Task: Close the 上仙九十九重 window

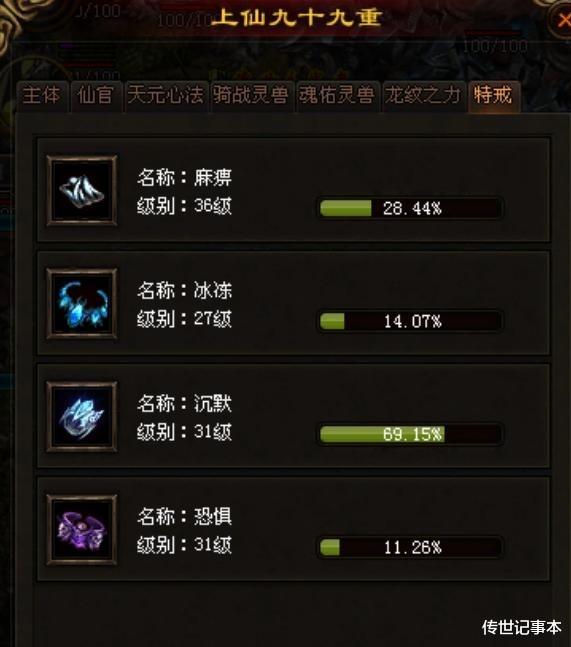Action: (x=563, y=20)
